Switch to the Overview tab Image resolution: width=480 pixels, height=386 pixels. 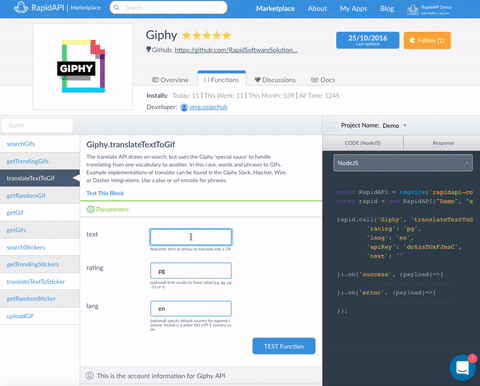pyautogui.click(x=170, y=80)
